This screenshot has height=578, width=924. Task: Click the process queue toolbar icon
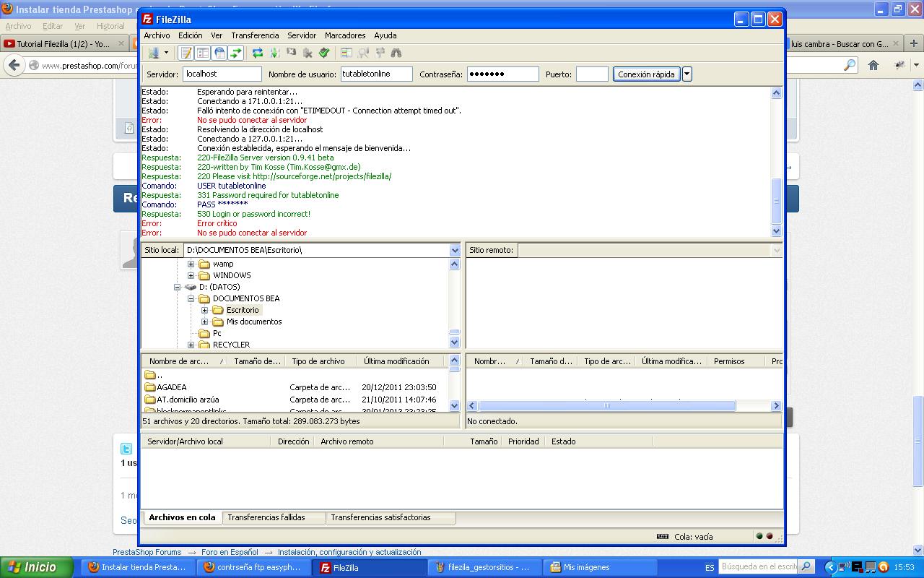click(x=274, y=53)
